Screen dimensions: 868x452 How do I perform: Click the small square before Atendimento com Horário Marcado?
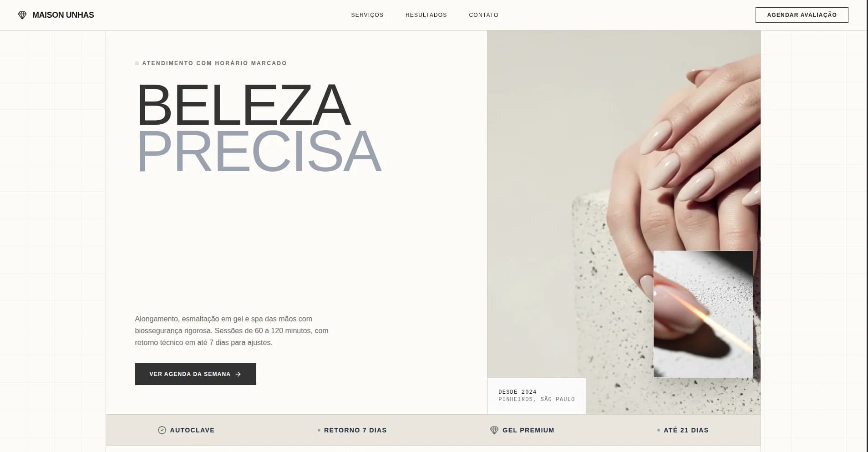(x=137, y=63)
